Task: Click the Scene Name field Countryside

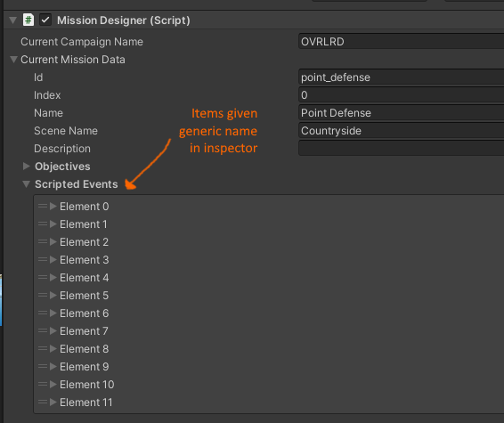Action: pos(401,131)
